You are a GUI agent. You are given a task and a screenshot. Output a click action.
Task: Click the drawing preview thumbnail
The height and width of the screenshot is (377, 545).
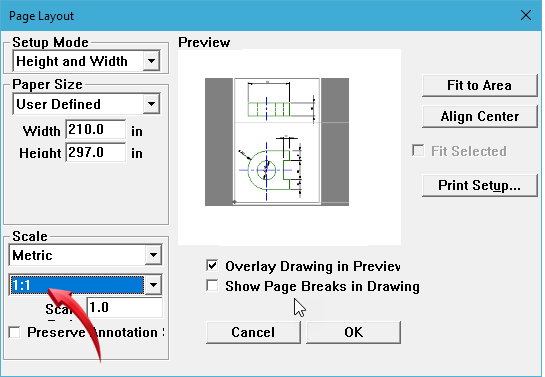[x=277, y=142]
